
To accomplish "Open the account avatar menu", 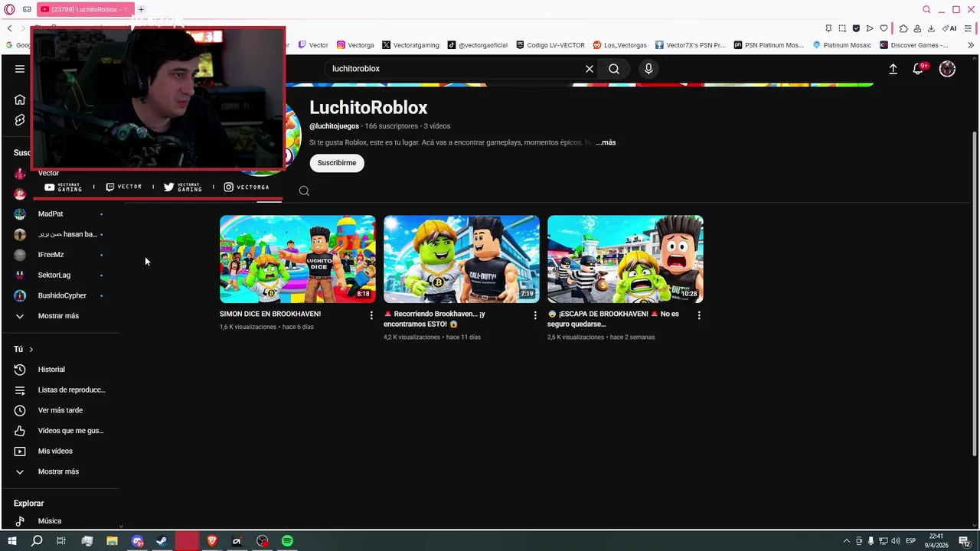I will tap(947, 69).
